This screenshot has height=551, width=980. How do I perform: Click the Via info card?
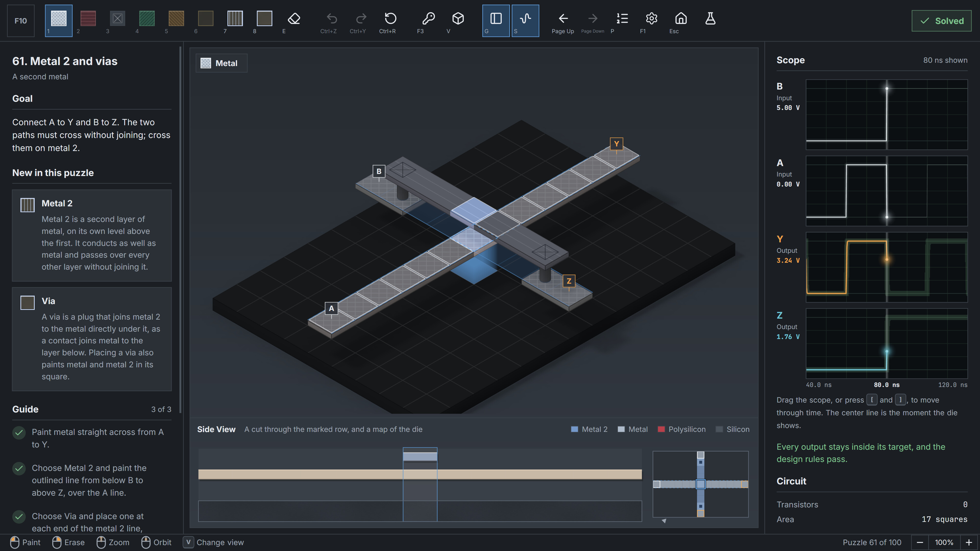[x=92, y=339]
